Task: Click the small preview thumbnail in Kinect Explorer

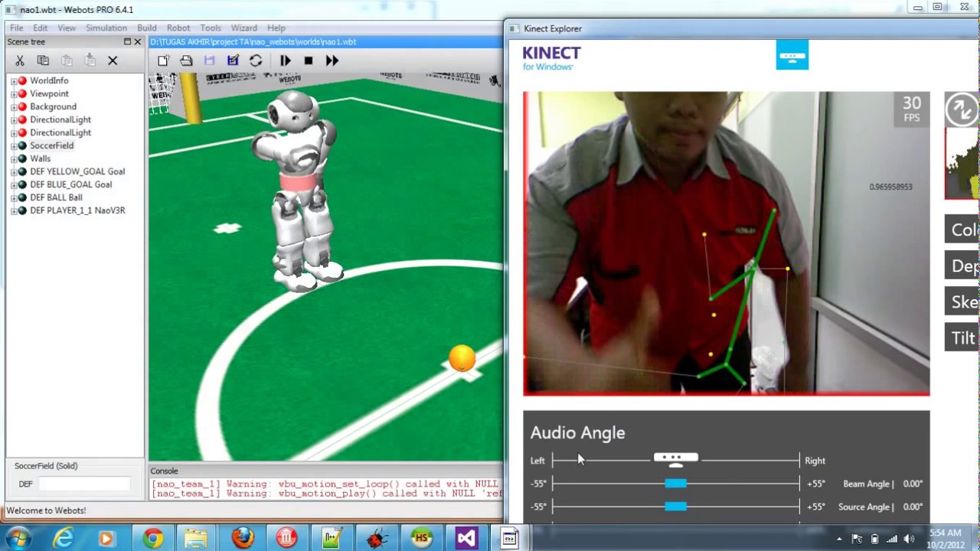Action: (x=962, y=163)
